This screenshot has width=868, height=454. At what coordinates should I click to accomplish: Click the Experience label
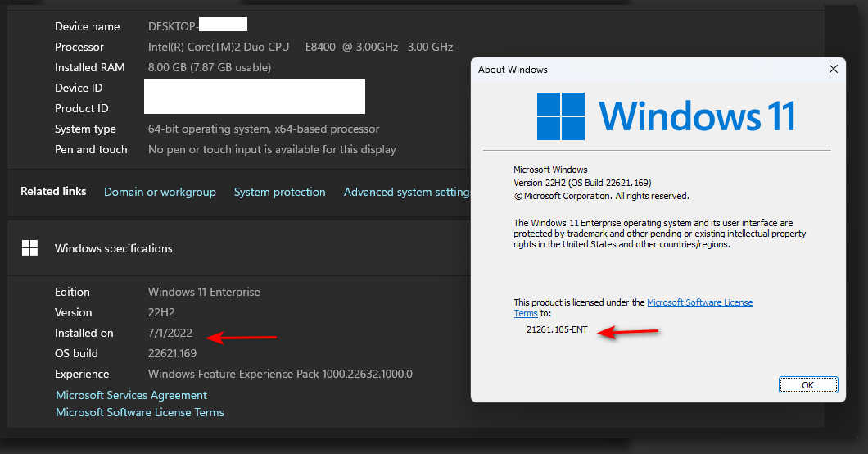(x=82, y=374)
